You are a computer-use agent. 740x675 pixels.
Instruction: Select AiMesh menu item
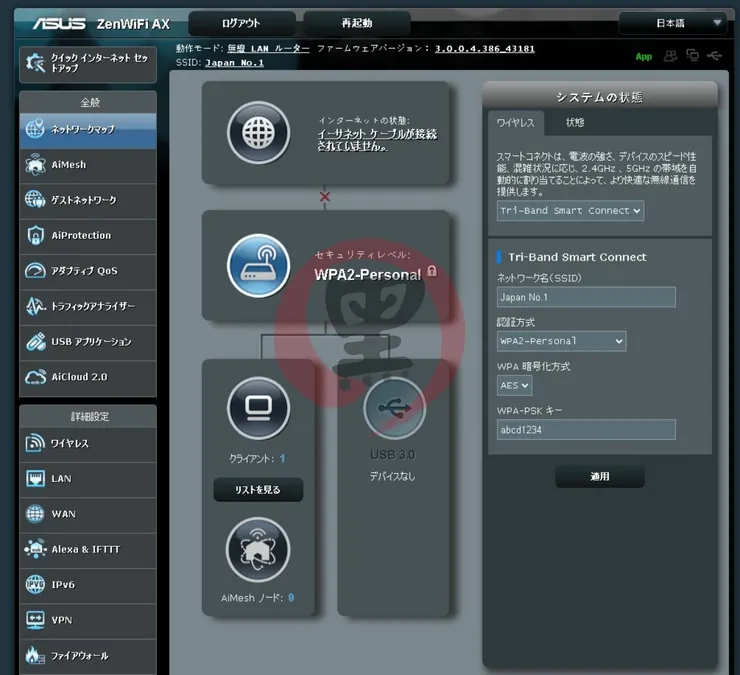point(88,165)
